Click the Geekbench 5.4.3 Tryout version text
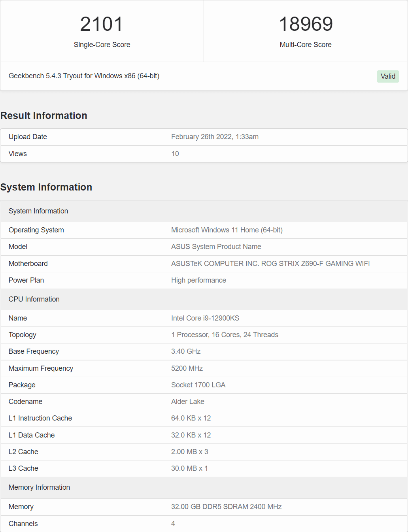 [84, 76]
